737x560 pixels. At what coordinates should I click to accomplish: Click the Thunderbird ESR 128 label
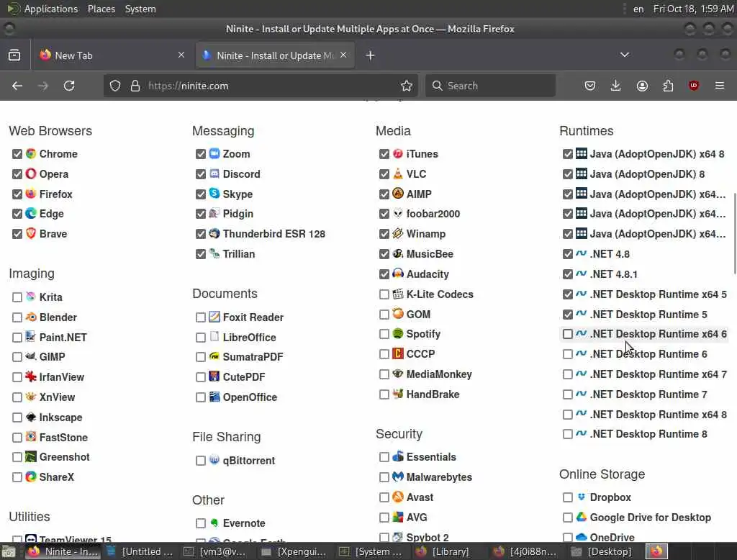[274, 234]
